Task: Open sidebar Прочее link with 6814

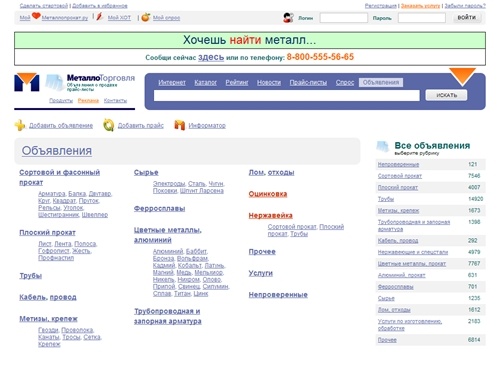Action: (x=387, y=340)
